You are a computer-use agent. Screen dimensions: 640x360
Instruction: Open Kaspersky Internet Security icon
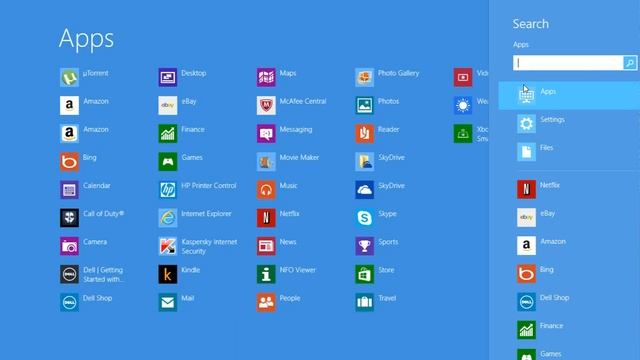tap(168, 246)
